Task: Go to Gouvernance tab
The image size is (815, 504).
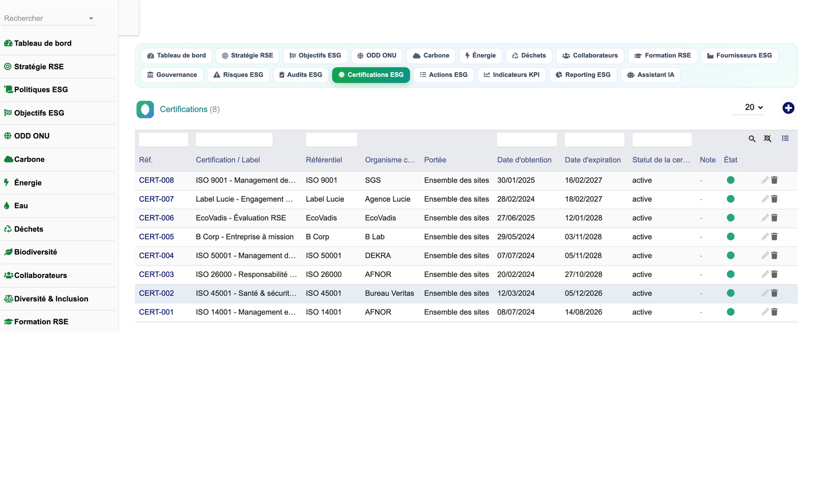Action: (x=172, y=74)
